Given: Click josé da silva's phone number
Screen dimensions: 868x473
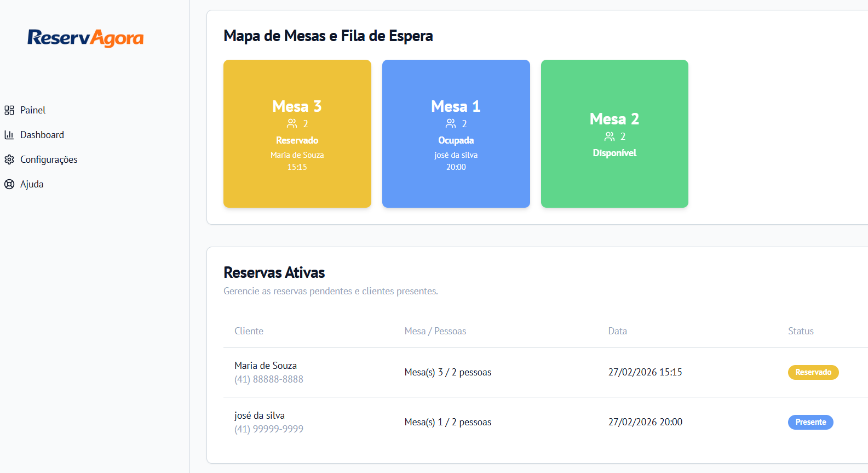Looking at the screenshot, I should coord(268,429).
